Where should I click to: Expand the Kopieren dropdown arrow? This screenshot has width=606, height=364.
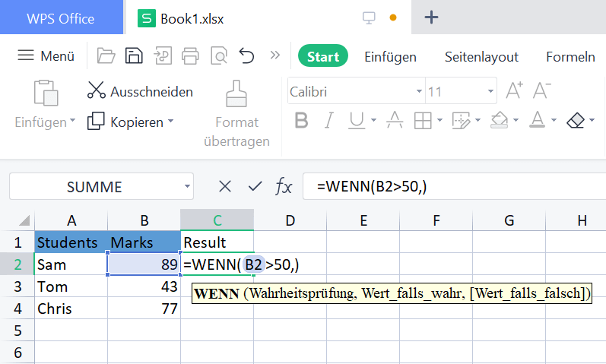170,122
